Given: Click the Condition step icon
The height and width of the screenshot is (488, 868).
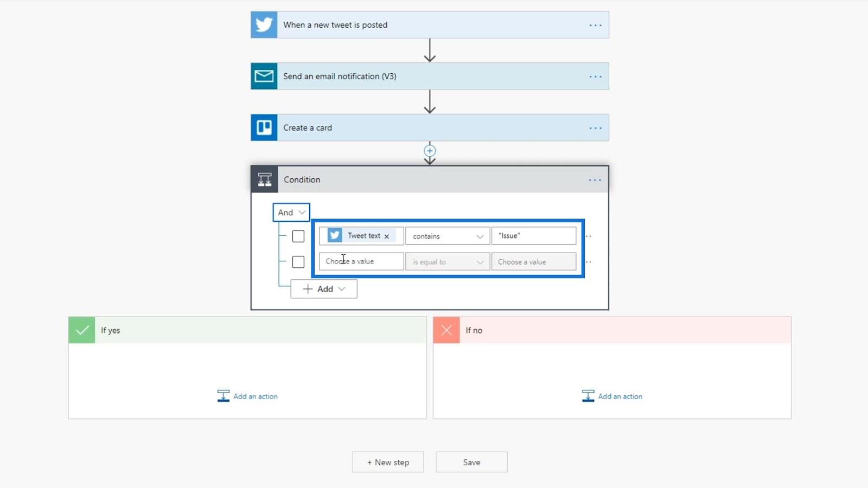Looking at the screenshot, I should 265,179.
